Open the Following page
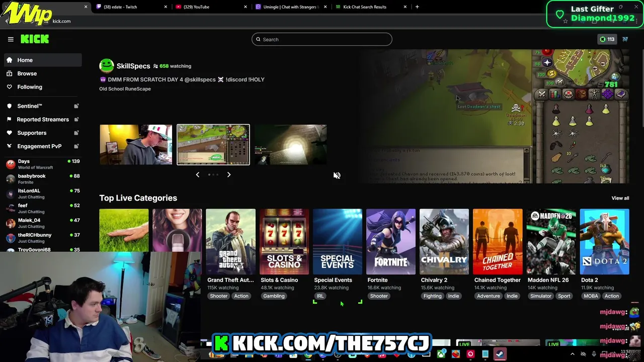 pos(43,87)
